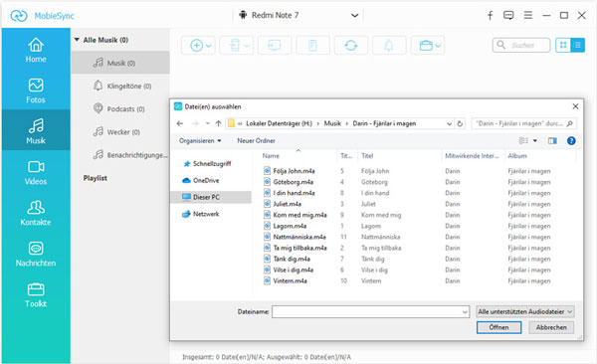Switch to grid view in MobieSync
Image resolution: width=597 pixels, height=364 pixels.
[x=563, y=45]
